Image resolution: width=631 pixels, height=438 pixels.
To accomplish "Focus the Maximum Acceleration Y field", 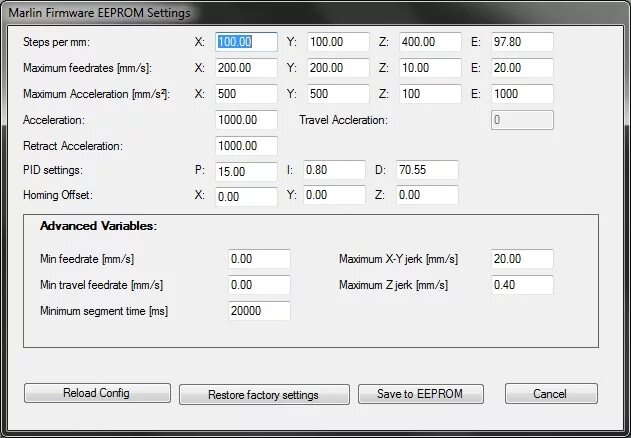I will (x=338, y=94).
